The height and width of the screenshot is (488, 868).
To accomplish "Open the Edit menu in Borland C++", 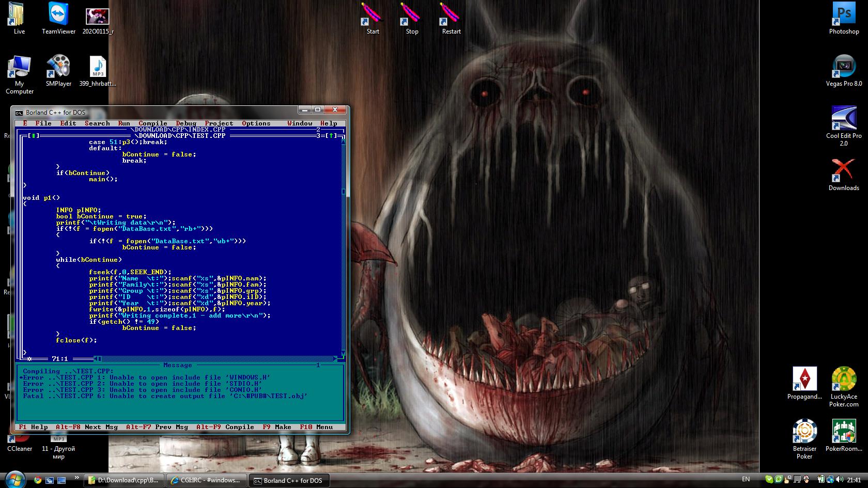I will 68,123.
